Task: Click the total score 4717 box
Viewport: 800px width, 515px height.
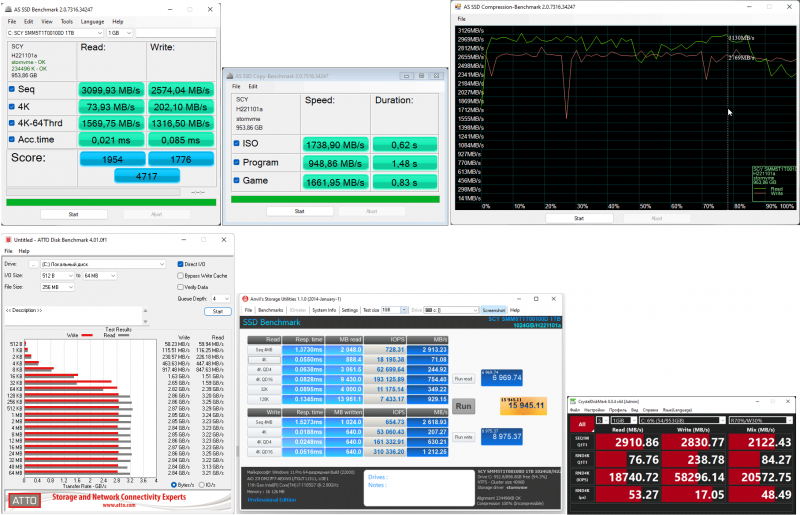Action: click(147, 176)
